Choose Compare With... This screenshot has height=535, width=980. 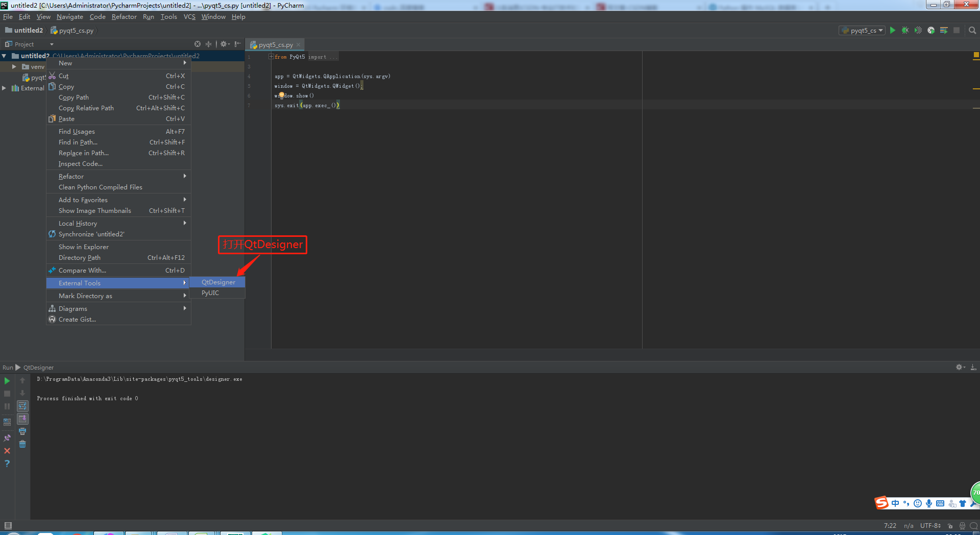coord(118,271)
